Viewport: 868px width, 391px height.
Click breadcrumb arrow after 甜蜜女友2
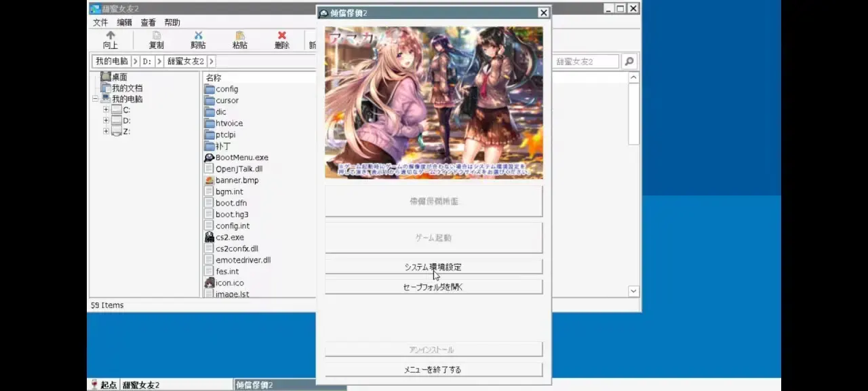(212, 62)
